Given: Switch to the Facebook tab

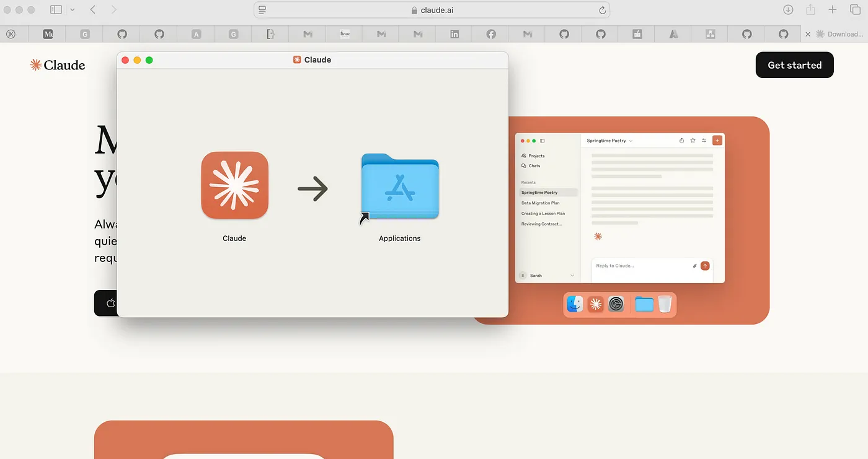Looking at the screenshot, I should [x=491, y=34].
